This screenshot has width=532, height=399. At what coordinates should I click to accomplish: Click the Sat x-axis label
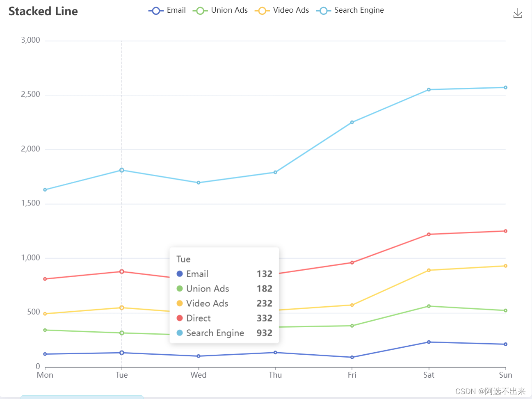[x=429, y=375]
